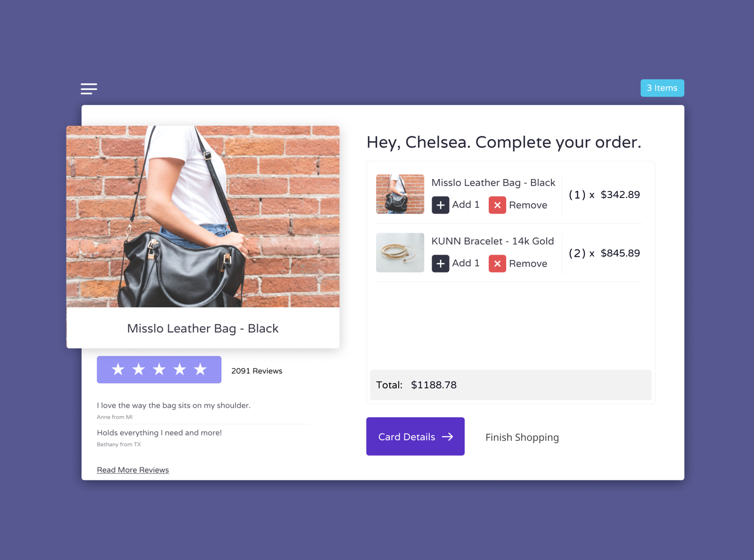Click Finish Shopping link
The width and height of the screenshot is (754, 560).
tap(522, 437)
